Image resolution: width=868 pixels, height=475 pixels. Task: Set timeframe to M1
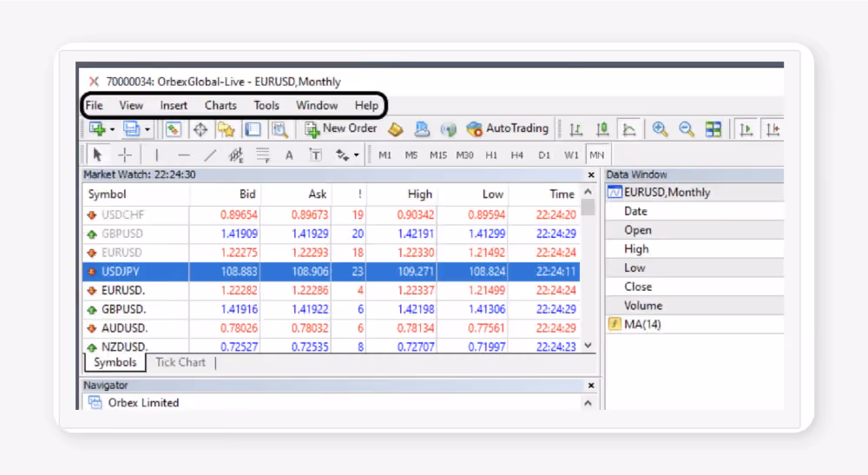pos(385,155)
